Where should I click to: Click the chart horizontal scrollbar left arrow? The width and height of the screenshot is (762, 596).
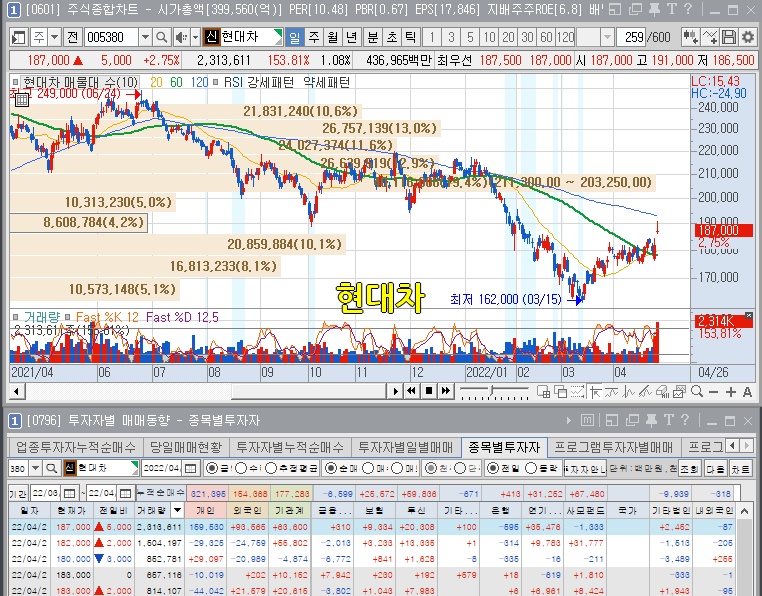click(17, 391)
